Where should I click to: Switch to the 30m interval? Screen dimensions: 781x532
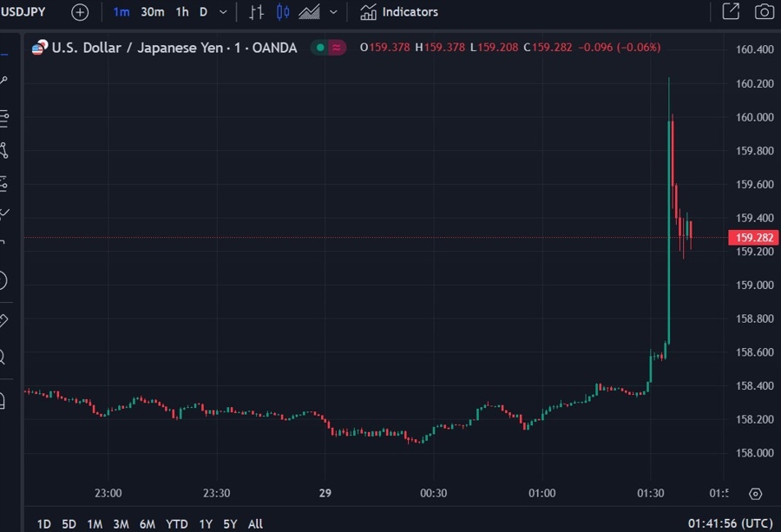coord(153,12)
